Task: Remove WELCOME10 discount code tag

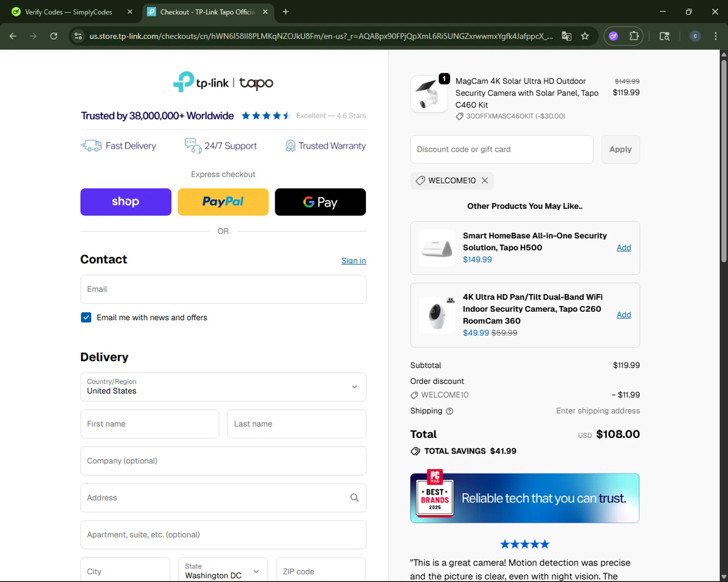Action: pos(484,180)
